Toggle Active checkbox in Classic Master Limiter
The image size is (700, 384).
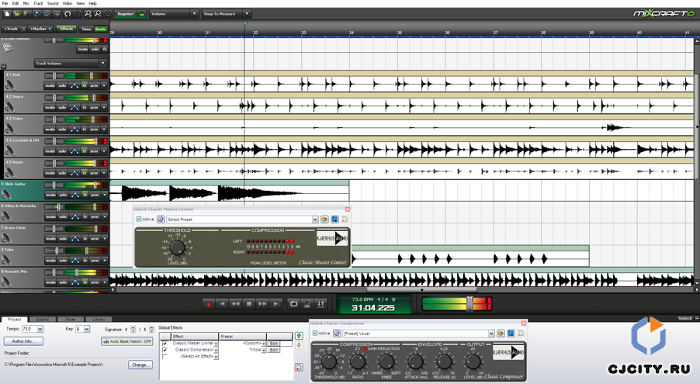pos(139,219)
